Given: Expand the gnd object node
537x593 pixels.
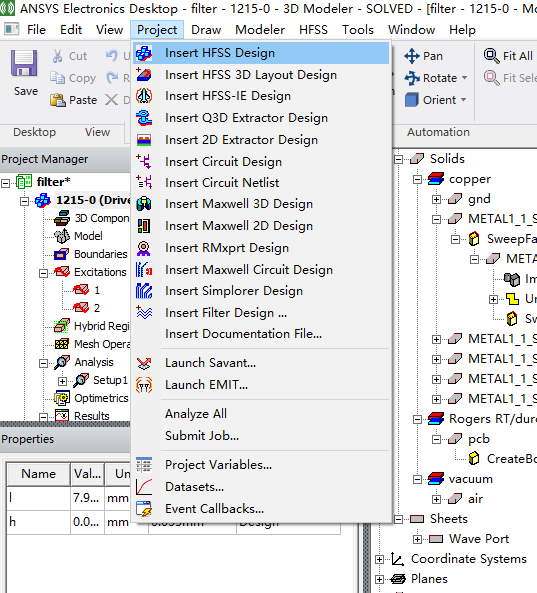Looking at the screenshot, I should click(x=436, y=199).
